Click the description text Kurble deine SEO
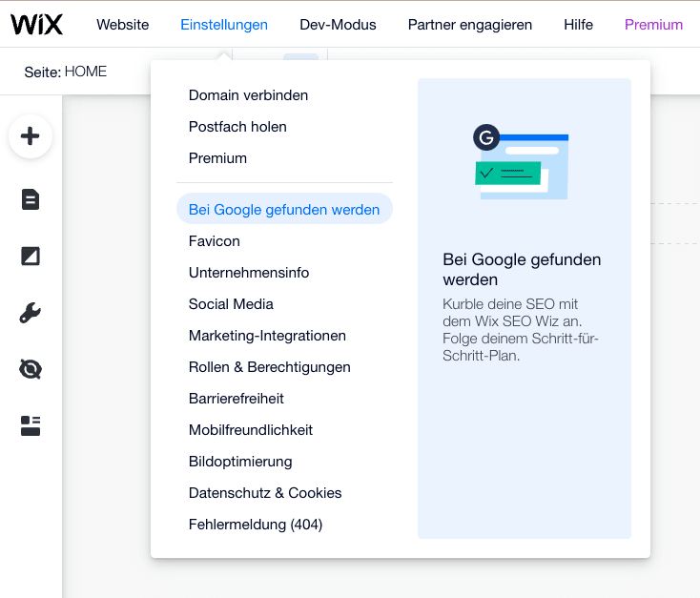Image resolution: width=700 pixels, height=598 pixels. (x=520, y=330)
